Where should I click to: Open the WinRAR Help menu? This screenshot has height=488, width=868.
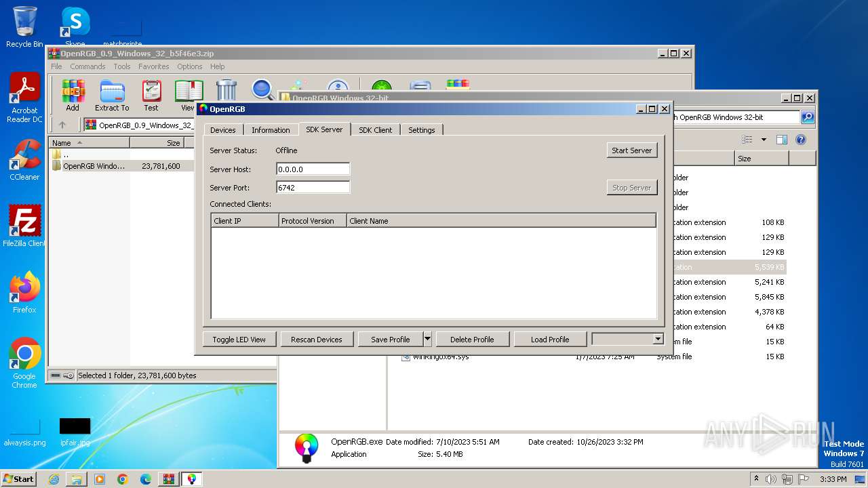217,66
